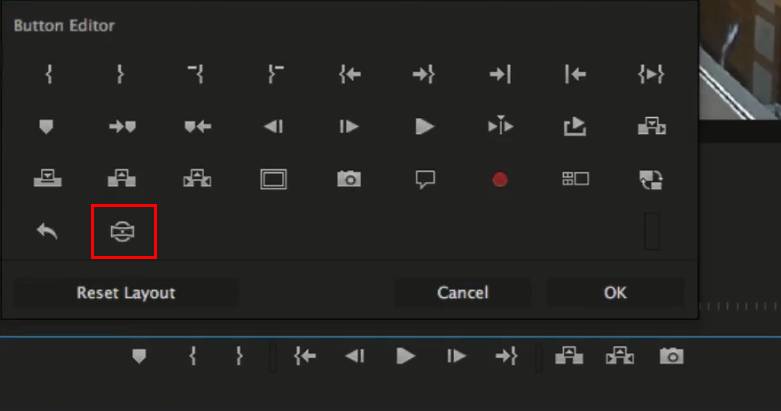This screenshot has width=781, height=411.
Task: Select the empty spacer element in Button Editor
Action: pos(652,232)
